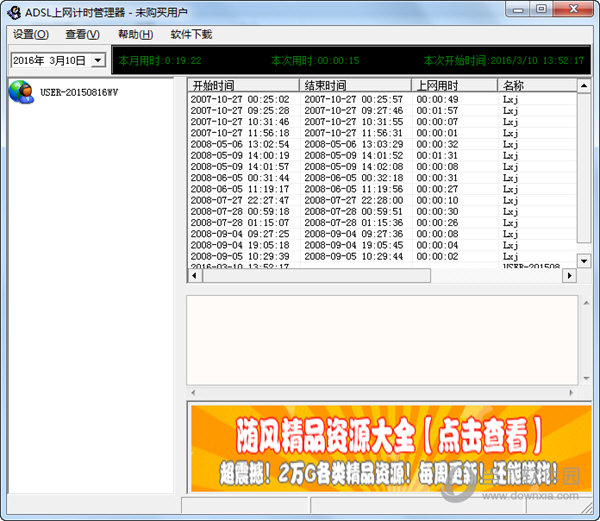The width and height of the screenshot is (600, 521).
Task: Open the 查看(V) menu
Action: click(x=82, y=34)
